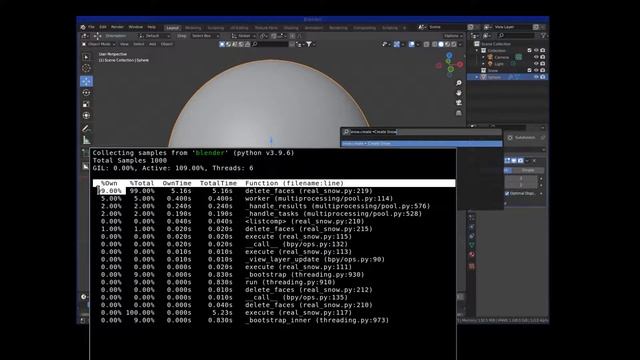Toggle viewport overlays button
This screenshot has height=360, width=640.
coord(412,44)
